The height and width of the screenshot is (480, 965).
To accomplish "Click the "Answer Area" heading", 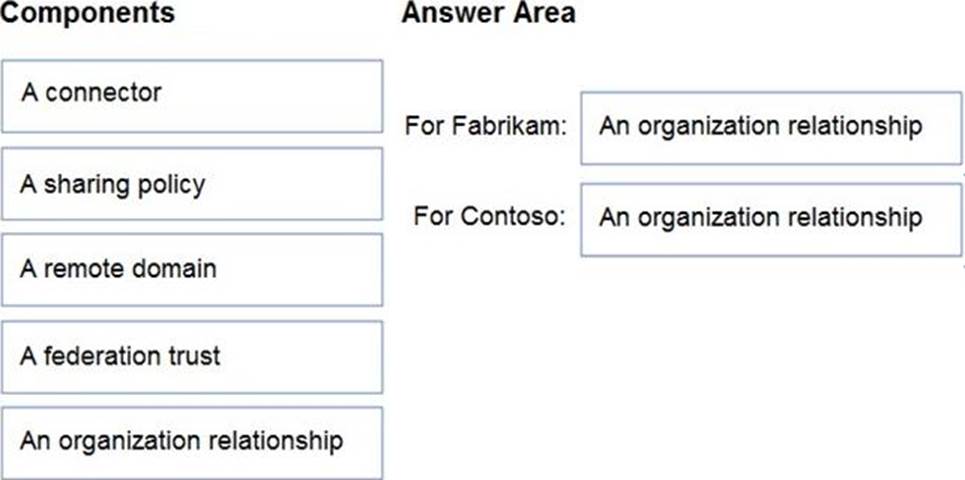I will tap(488, 14).
